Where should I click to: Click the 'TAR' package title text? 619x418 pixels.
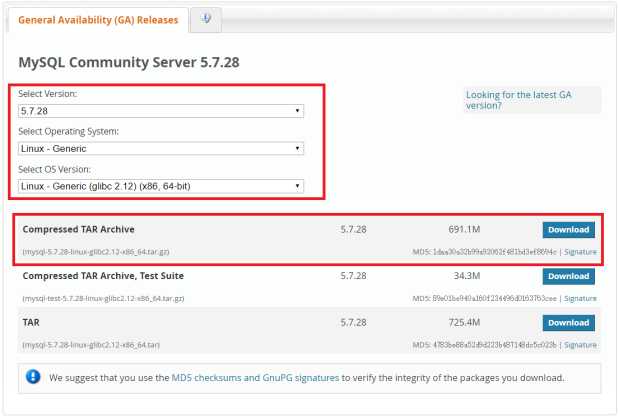[x=31, y=322]
